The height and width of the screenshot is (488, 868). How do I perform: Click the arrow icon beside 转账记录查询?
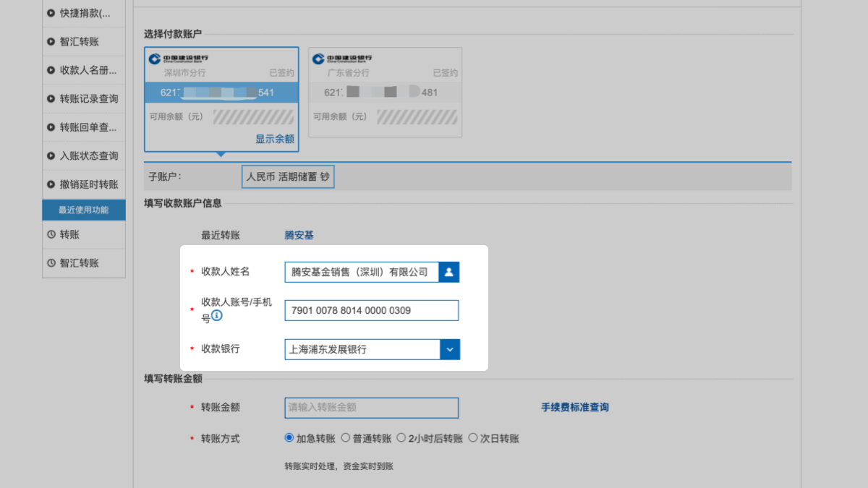tap(51, 99)
